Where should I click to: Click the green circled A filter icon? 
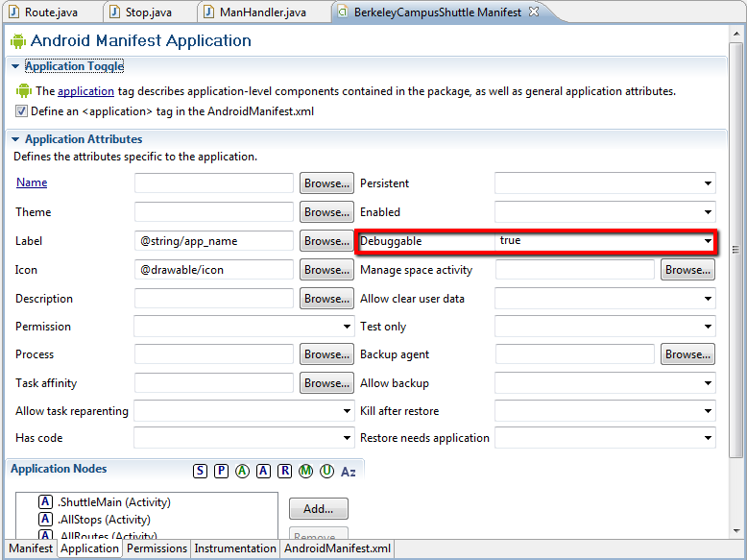tap(242, 471)
